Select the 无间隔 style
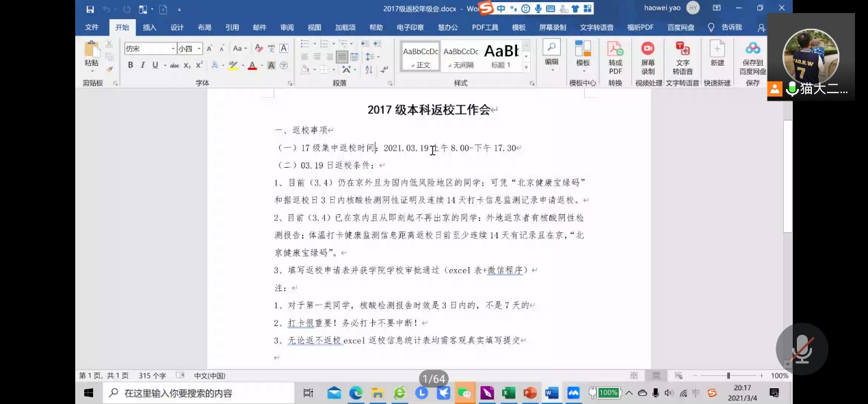Screen dimensions: 868x404 pyautogui.click(x=460, y=56)
